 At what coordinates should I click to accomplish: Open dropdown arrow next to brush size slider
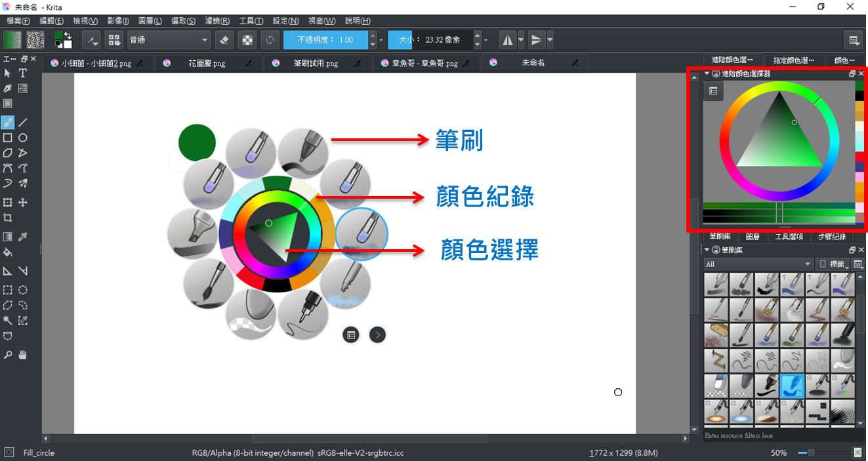point(486,40)
